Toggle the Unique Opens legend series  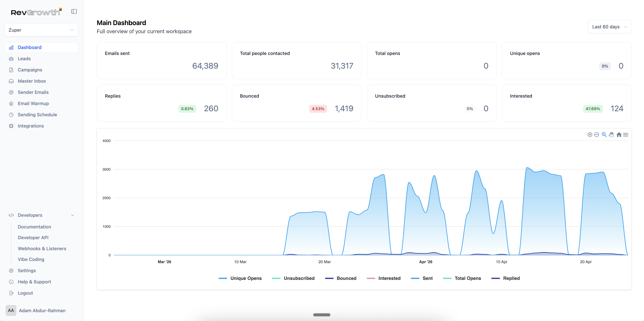coord(240,278)
